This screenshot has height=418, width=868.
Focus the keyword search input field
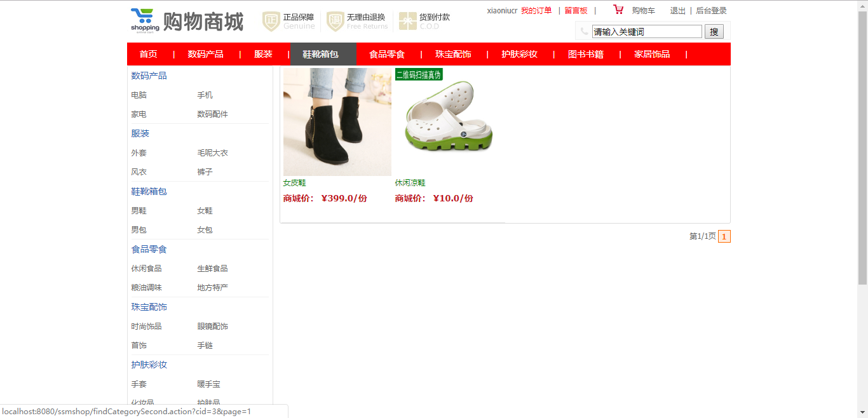click(647, 31)
